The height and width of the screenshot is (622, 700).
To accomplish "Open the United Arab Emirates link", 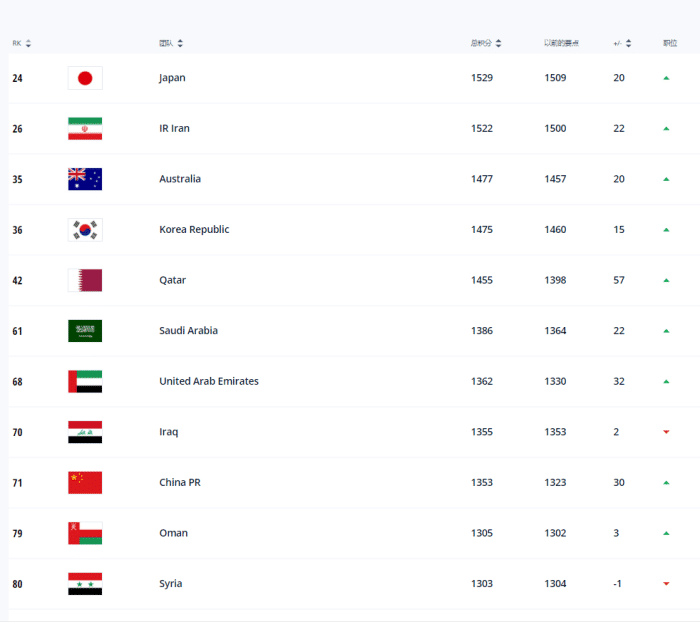I will point(208,381).
